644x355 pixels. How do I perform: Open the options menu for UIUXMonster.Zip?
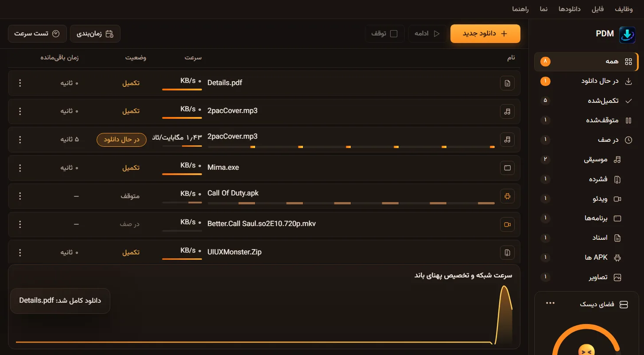coord(19,253)
